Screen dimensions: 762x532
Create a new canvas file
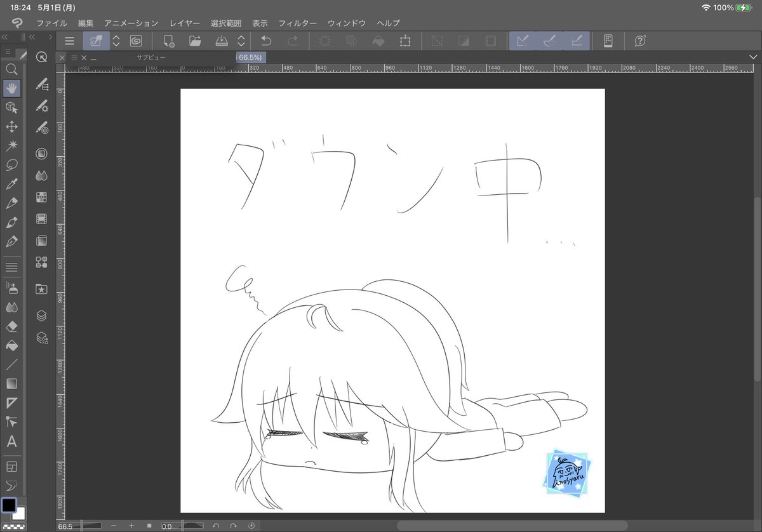coord(169,41)
